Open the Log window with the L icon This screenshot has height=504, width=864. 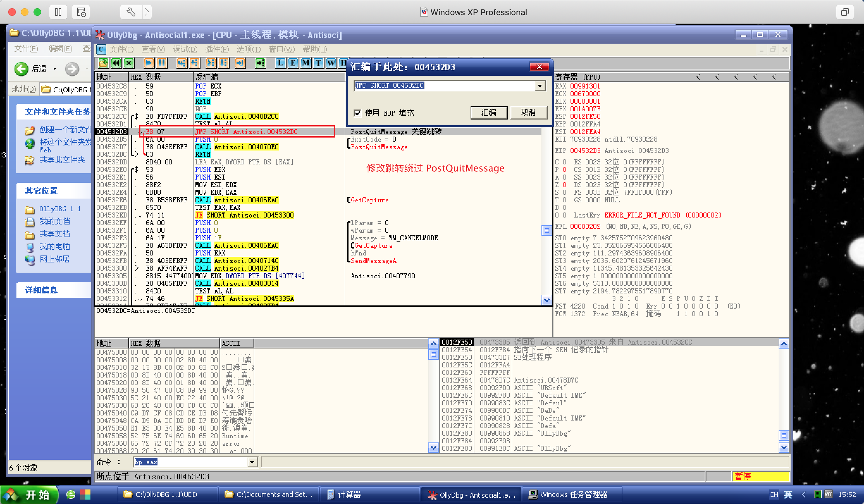[280, 63]
